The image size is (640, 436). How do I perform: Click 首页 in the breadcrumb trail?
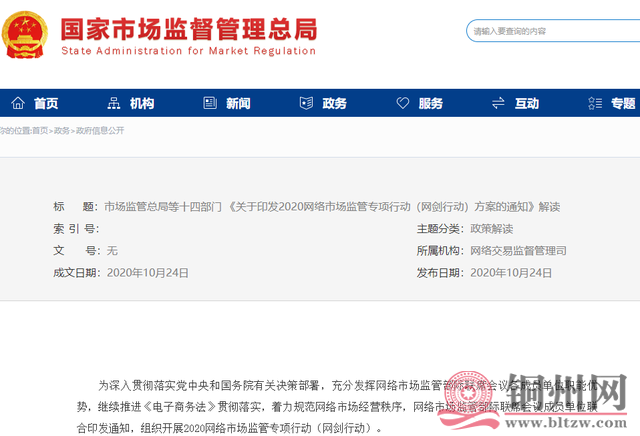(39, 130)
